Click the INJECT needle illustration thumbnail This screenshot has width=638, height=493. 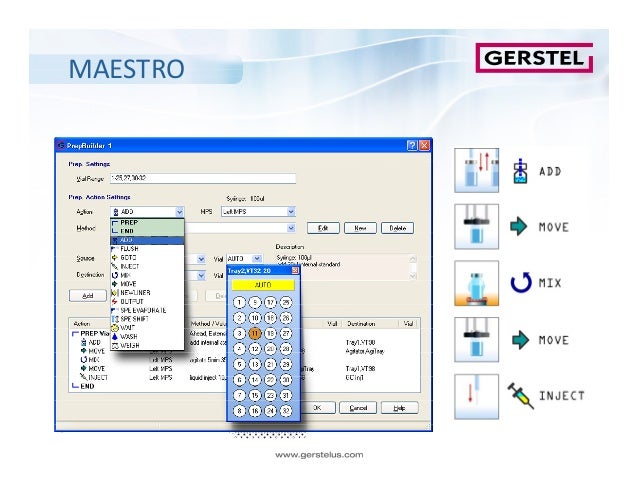(x=476, y=397)
